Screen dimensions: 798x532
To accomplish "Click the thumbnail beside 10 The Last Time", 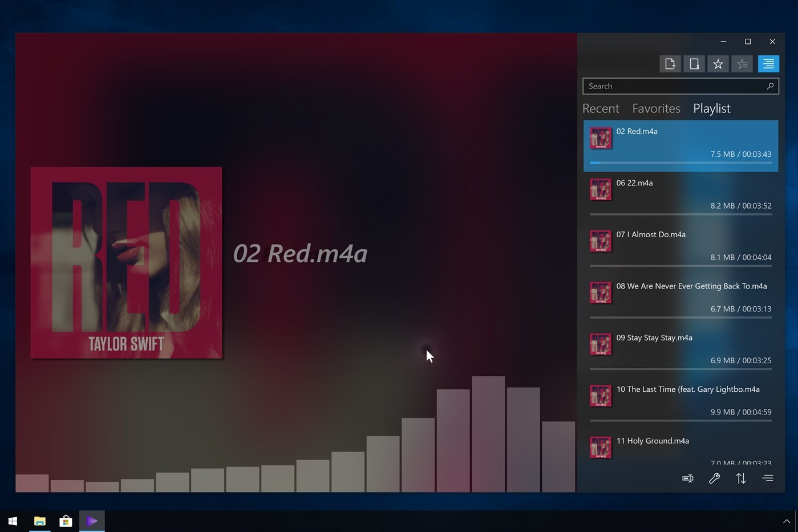I will (x=601, y=396).
